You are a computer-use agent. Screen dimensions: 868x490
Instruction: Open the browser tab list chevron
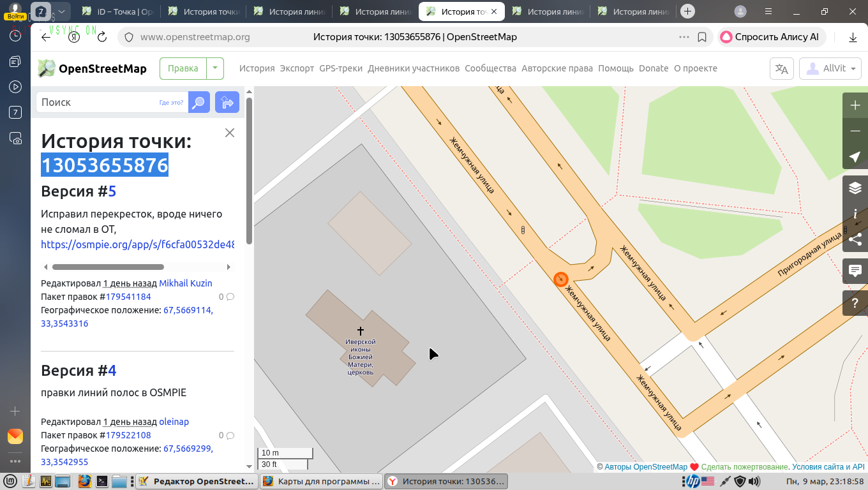coord(61,11)
